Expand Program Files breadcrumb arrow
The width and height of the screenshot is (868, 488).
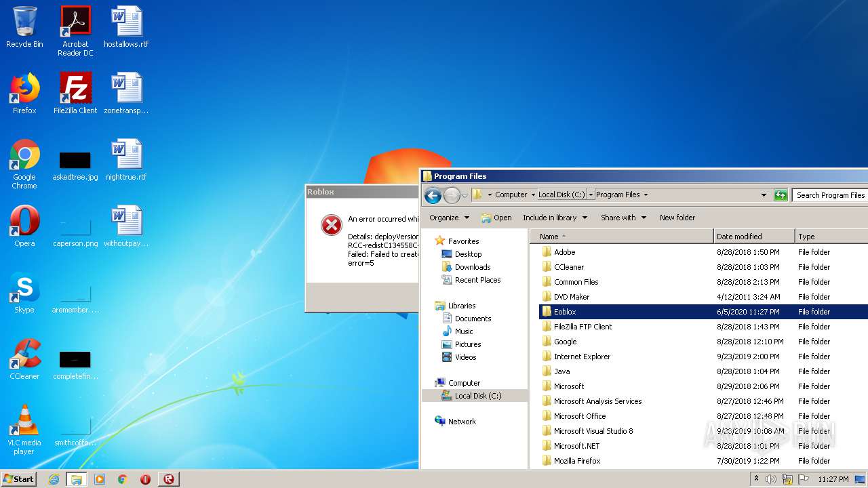click(646, 195)
